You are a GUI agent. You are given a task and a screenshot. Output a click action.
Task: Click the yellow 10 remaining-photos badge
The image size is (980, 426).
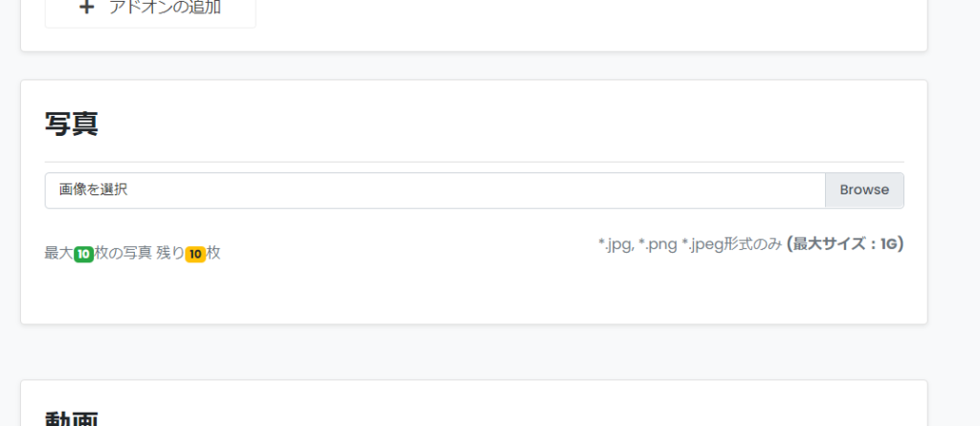[x=195, y=254]
